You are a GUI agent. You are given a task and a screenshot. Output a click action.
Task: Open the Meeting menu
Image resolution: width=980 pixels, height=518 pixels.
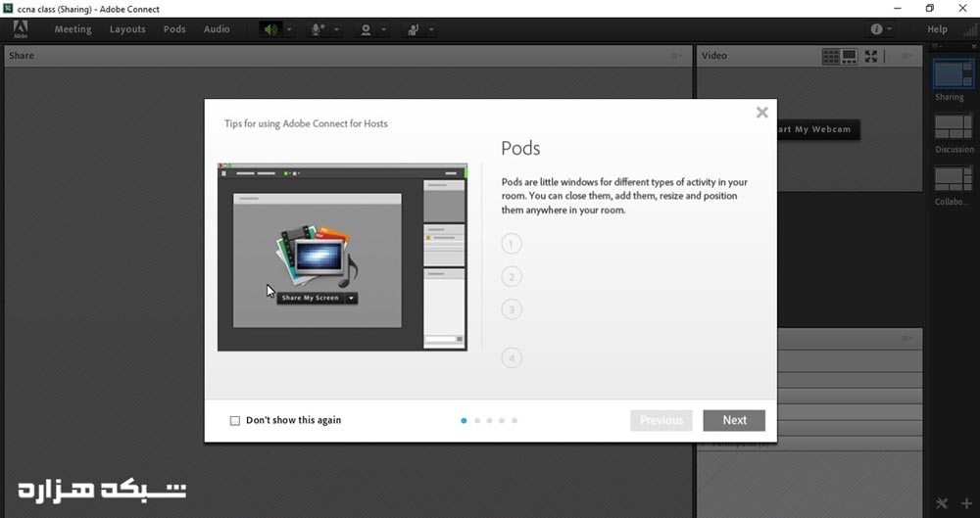(x=73, y=29)
